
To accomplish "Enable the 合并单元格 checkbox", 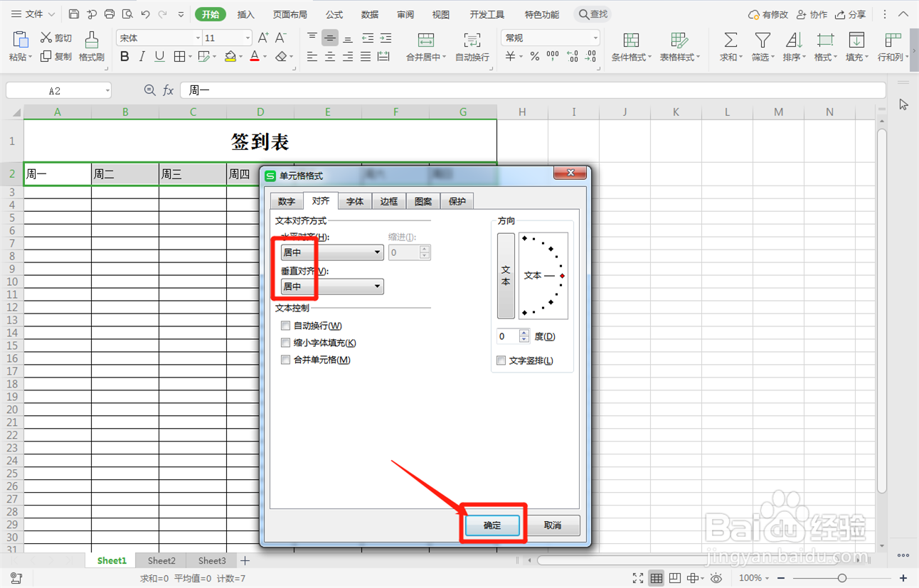I will (286, 360).
